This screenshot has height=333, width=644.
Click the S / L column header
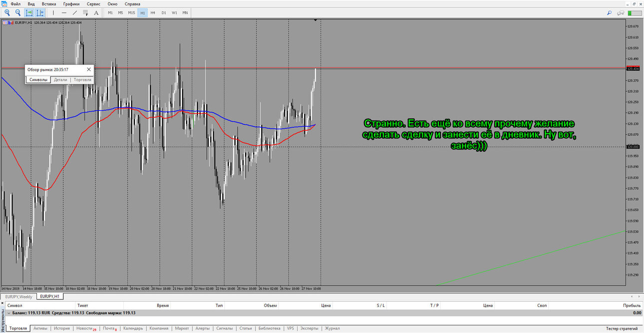click(380, 305)
